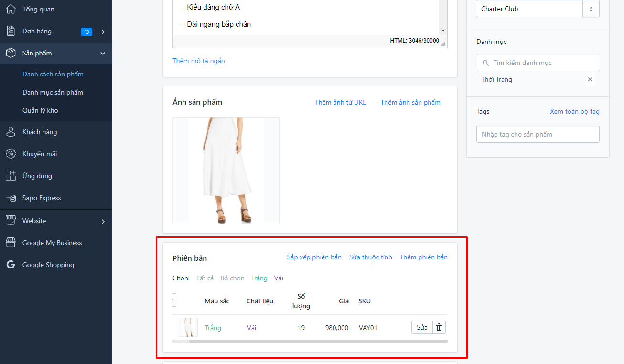Click the Sản phẩm box icon

pos(11,53)
